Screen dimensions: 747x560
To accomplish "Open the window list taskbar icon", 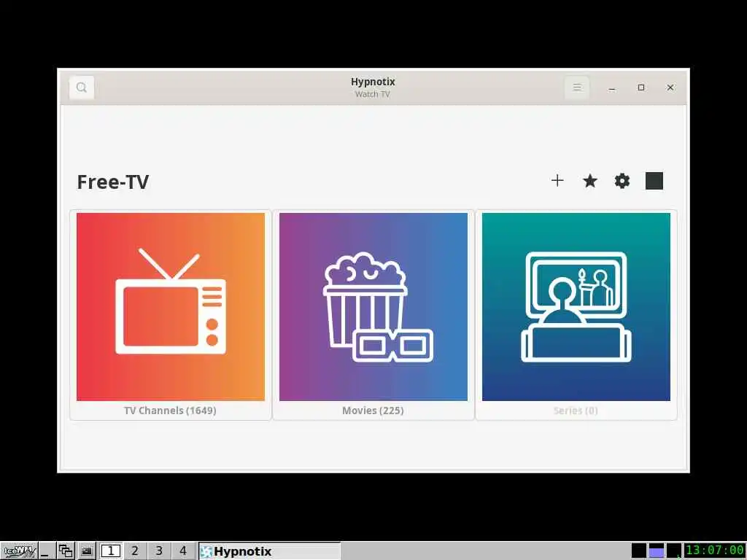I will [x=66, y=551].
